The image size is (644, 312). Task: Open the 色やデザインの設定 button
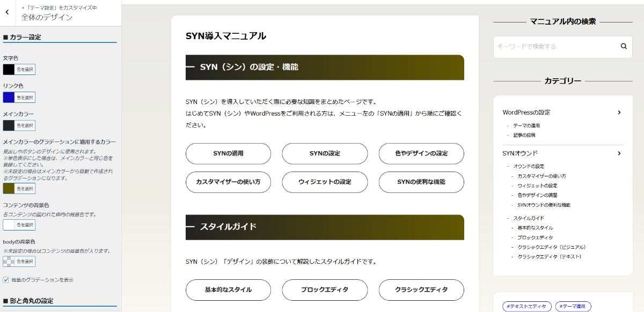point(421,153)
